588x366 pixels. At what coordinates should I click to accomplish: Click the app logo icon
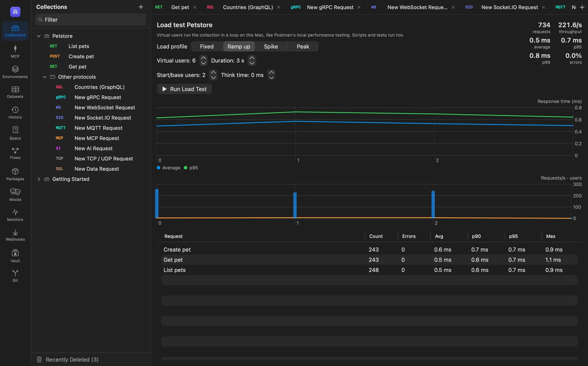[15, 12]
